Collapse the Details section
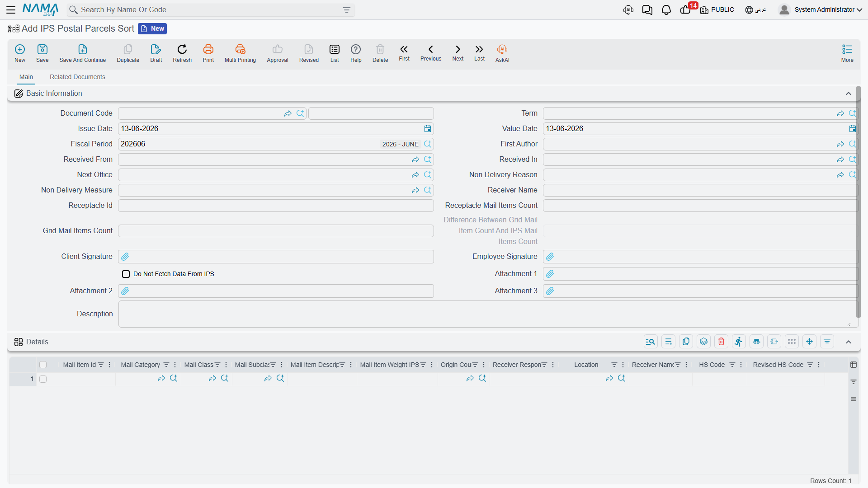This screenshot has width=868, height=488. (x=849, y=342)
